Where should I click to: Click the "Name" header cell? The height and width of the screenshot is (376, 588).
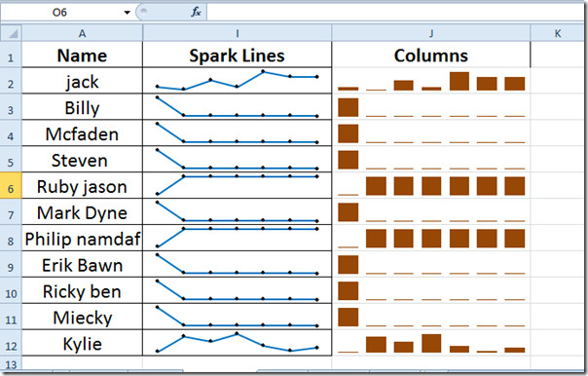[82, 55]
